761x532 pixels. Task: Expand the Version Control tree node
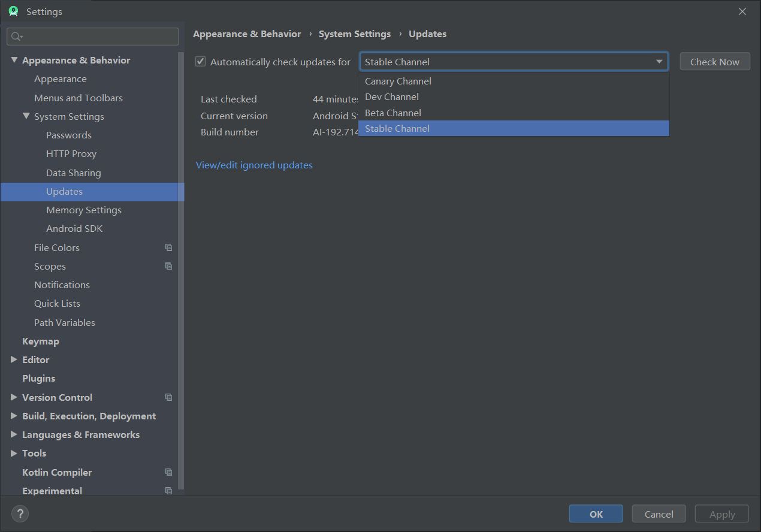14,397
